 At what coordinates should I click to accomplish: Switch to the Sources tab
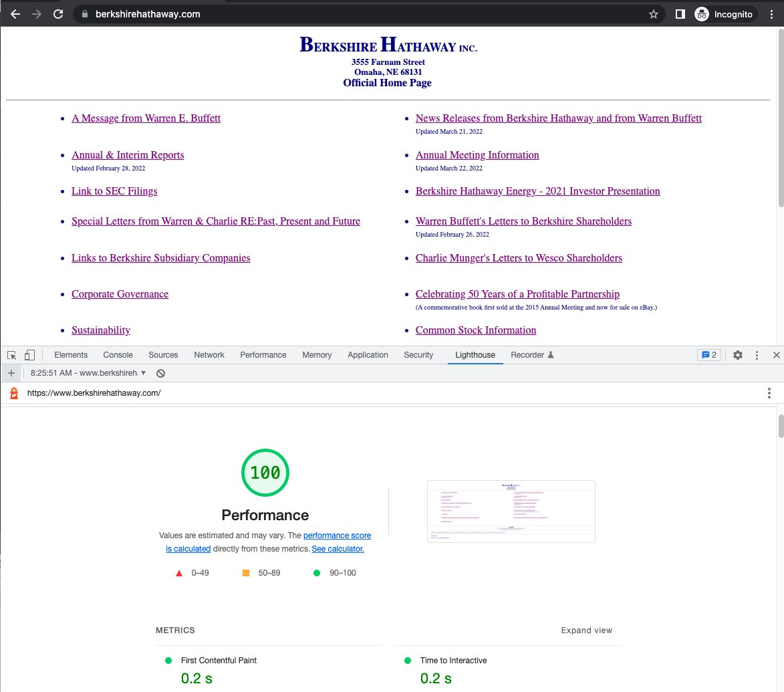[163, 355]
